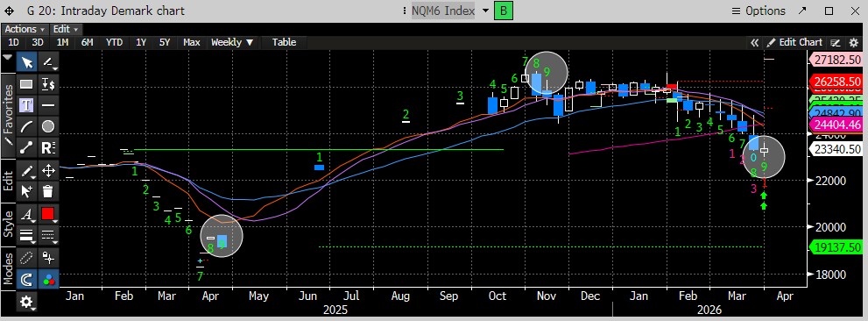The image size is (868, 321).
Task: Click the Edit Chart button
Action: coord(794,42)
